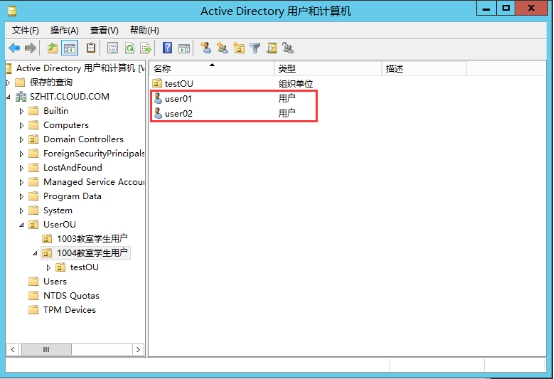Click the Export List toolbar icon
Viewport: 554px width, 379px height.
[146, 48]
